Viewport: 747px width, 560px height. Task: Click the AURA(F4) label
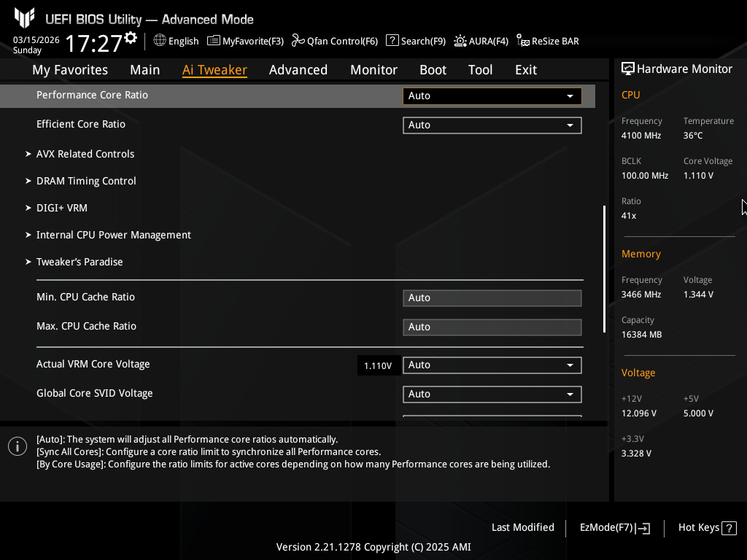489,42
